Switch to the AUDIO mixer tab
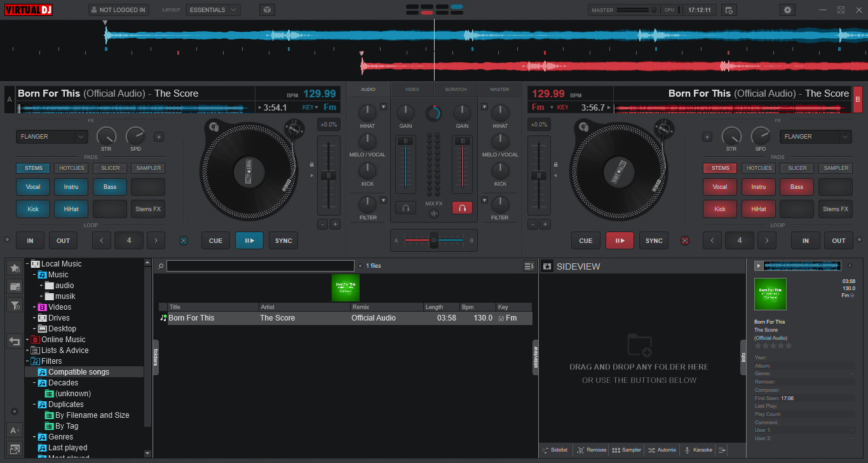The width and height of the screenshot is (868, 463). pos(368,90)
